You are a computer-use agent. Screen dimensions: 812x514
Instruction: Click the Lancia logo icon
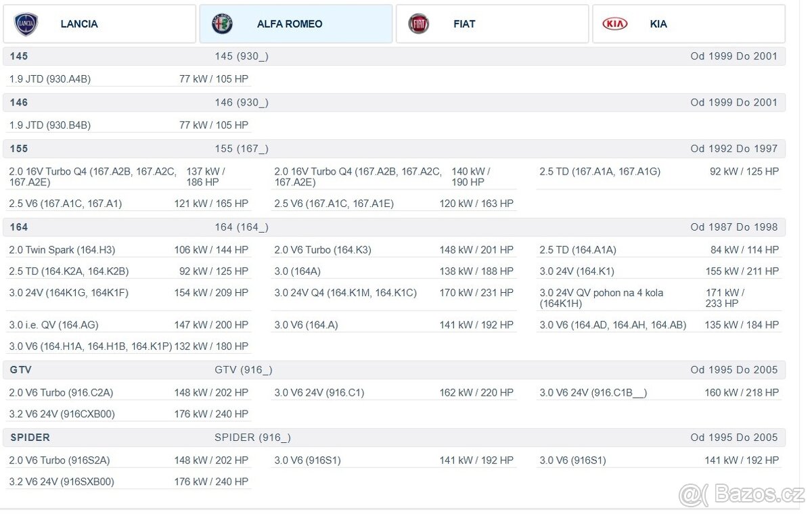(26, 24)
